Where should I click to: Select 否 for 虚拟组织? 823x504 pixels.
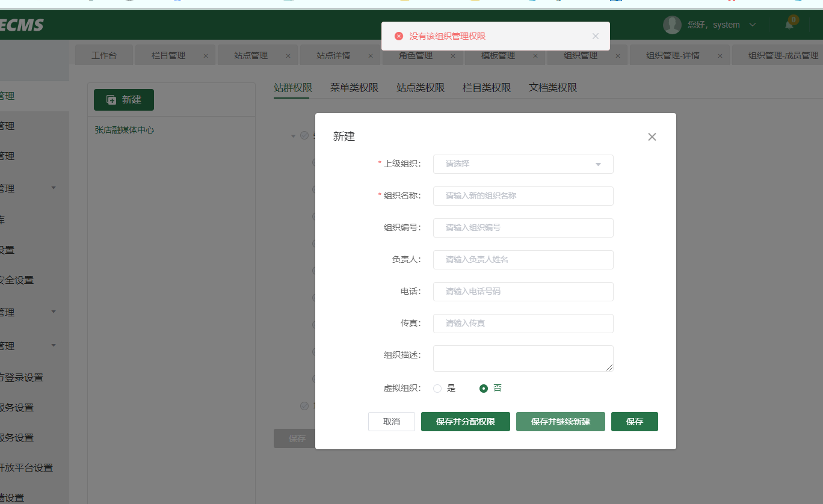[484, 389]
